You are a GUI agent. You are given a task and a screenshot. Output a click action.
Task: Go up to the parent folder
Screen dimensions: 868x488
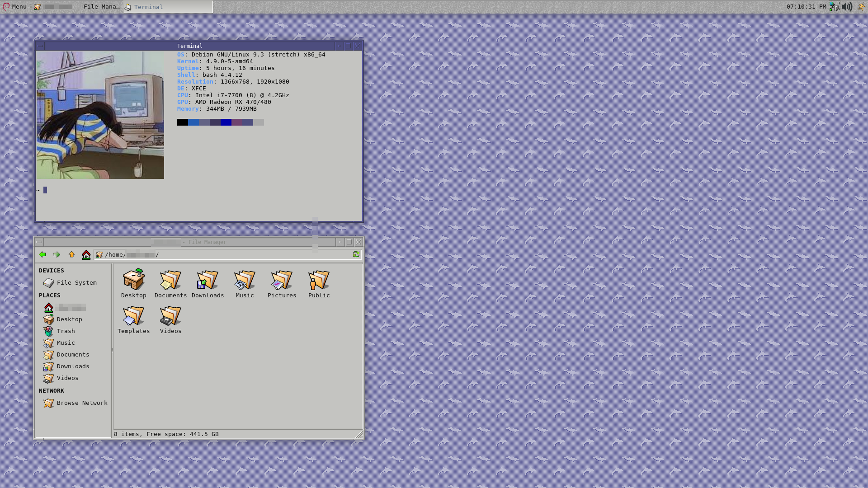pos(71,255)
